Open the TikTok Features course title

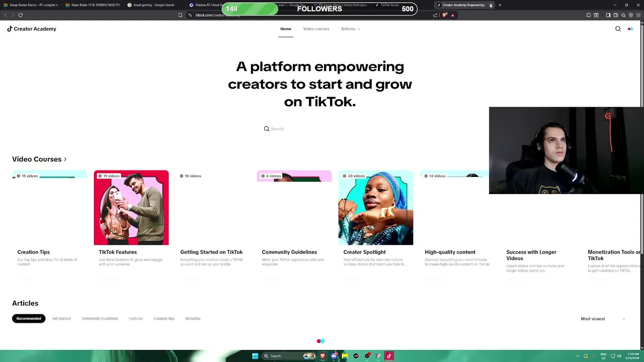pyautogui.click(x=118, y=252)
